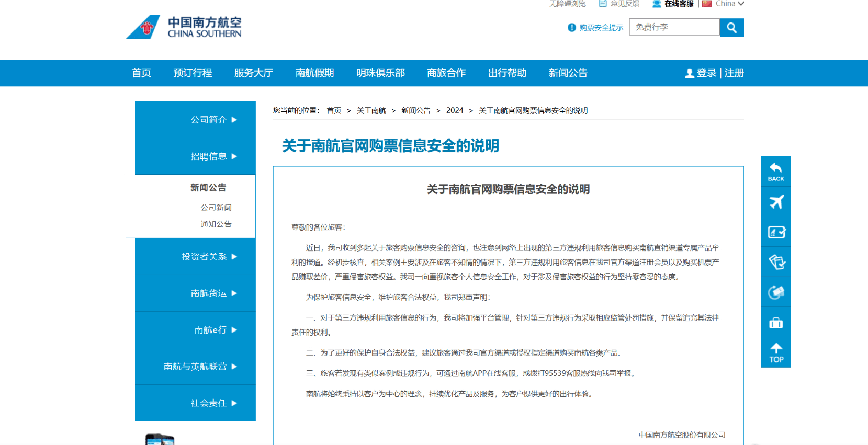The width and height of the screenshot is (868, 445).
Task: Click the 无障碍浏览 link
Action: 568,4
